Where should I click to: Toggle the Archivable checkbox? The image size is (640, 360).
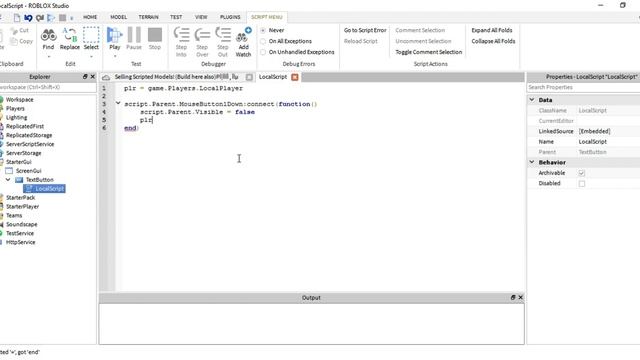click(x=582, y=173)
